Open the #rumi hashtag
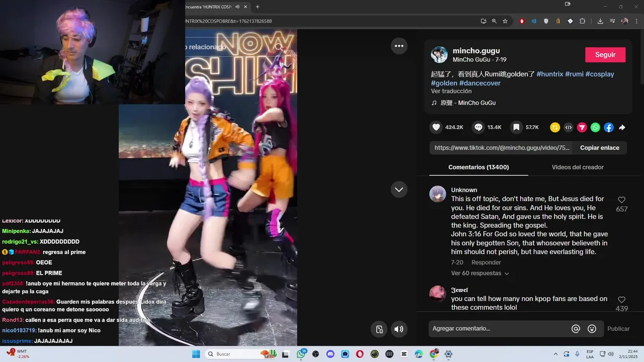Image resolution: width=644 pixels, height=362 pixels. click(x=574, y=74)
